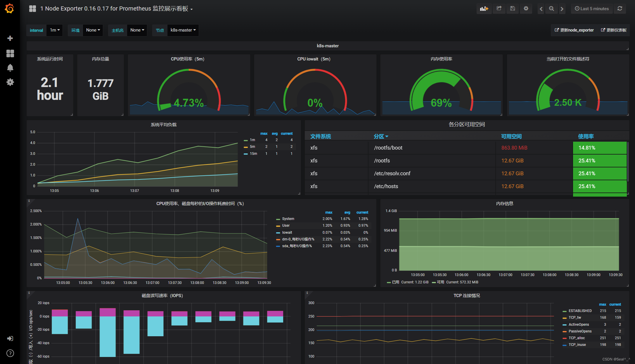Toggle the 1m load series in legend

[x=252, y=140]
